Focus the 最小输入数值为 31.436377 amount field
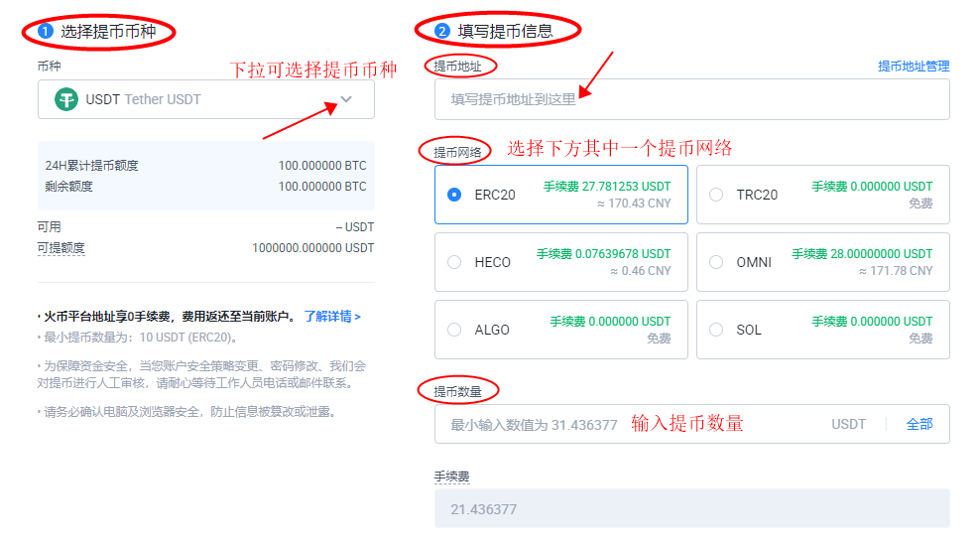This screenshot has height=547, width=980. [x=692, y=424]
